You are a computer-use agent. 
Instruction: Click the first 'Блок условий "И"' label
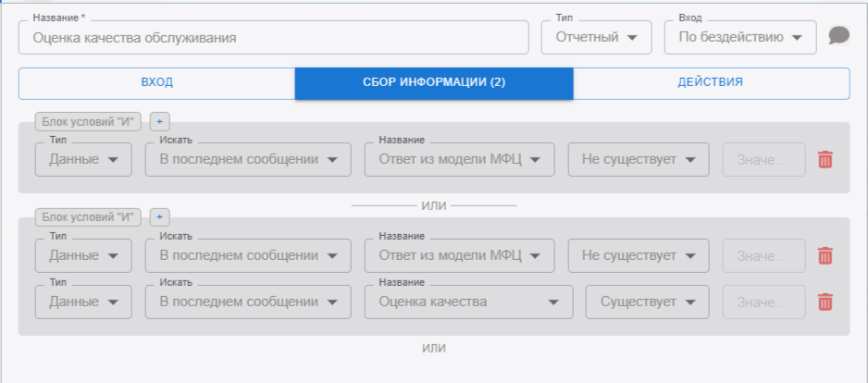point(89,121)
